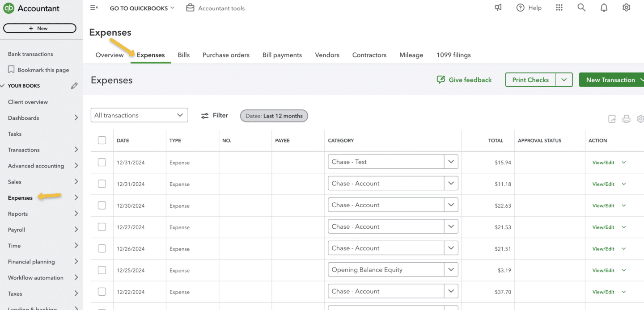Open Client overview in sidebar
The height and width of the screenshot is (310, 644).
28,102
